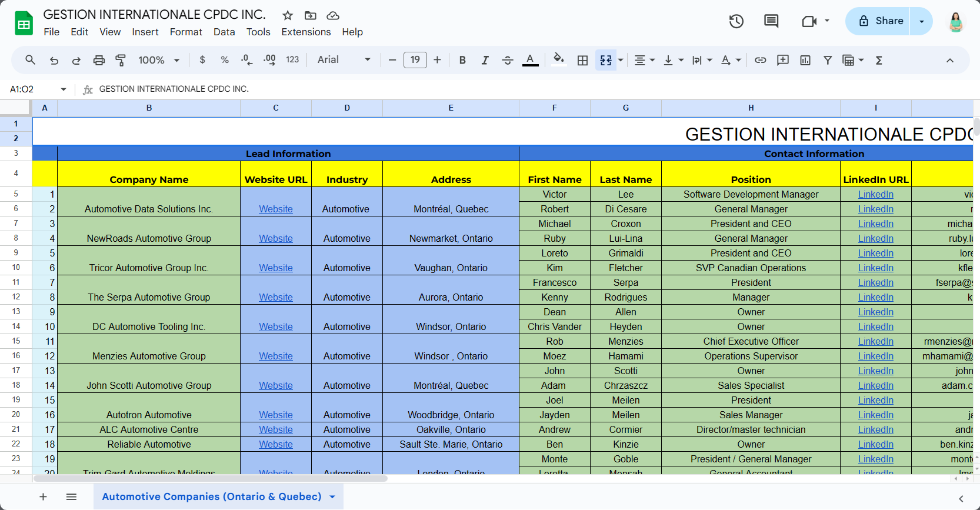Viewport: 980px width, 510px height.
Task: Open the Arial font dropdown
Action: point(344,60)
